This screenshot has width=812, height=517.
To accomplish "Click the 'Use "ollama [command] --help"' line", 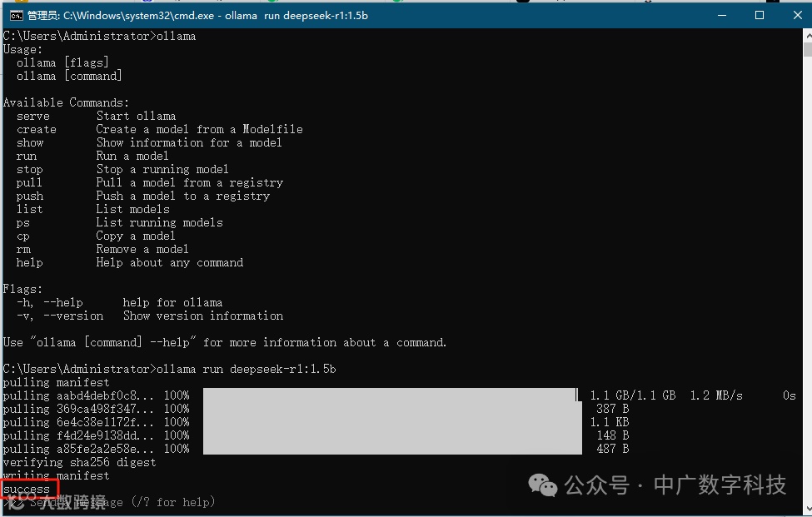I will 225,343.
